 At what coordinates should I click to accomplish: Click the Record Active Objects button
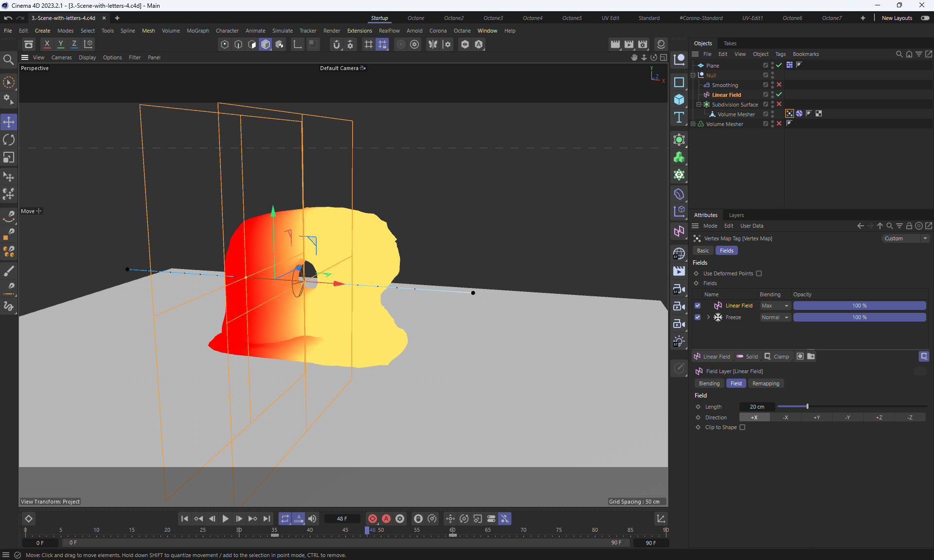tap(373, 519)
